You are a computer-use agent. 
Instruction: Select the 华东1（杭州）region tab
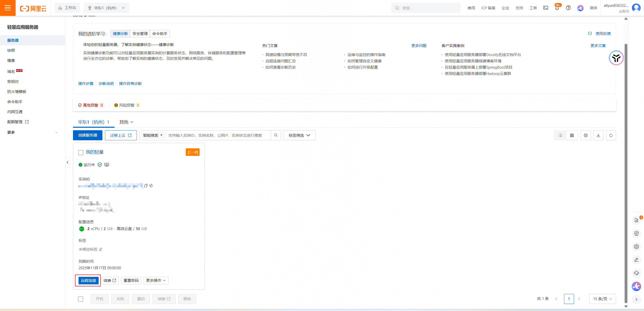[x=94, y=122]
